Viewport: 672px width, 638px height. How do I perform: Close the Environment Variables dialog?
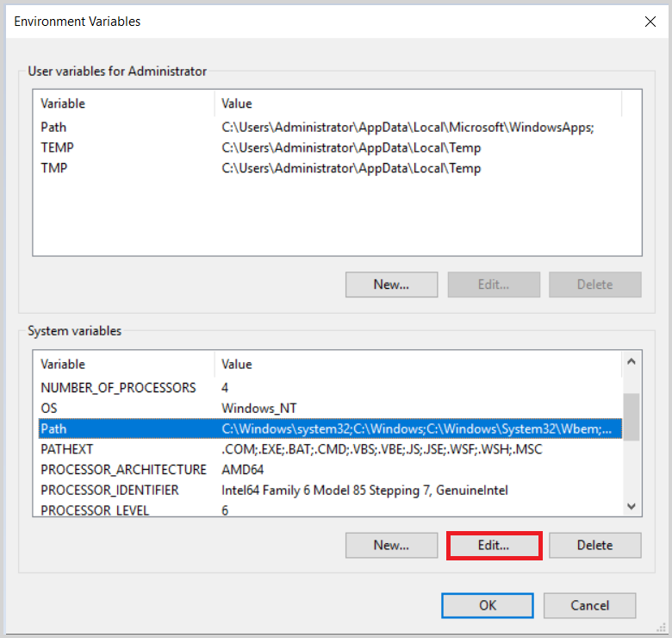[x=650, y=22]
